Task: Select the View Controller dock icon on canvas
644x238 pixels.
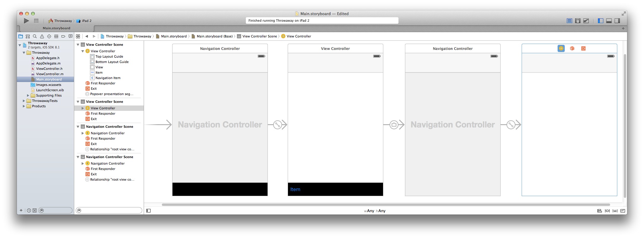Action: [561, 48]
